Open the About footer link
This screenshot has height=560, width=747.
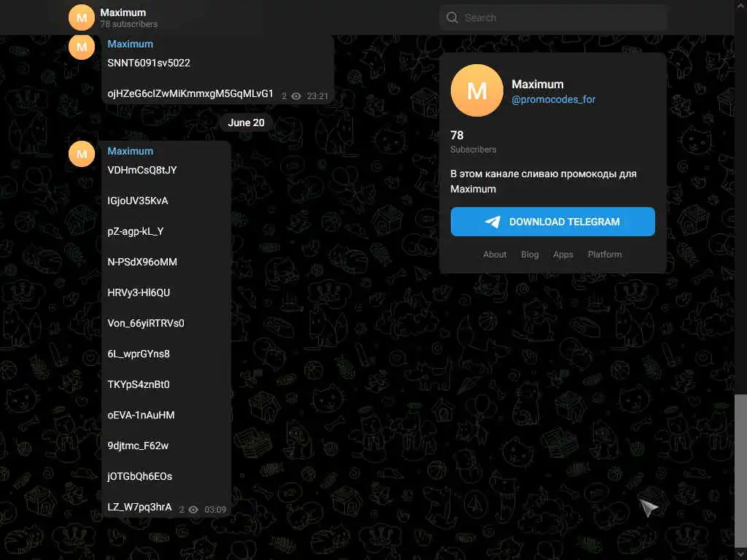pos(495,254)
